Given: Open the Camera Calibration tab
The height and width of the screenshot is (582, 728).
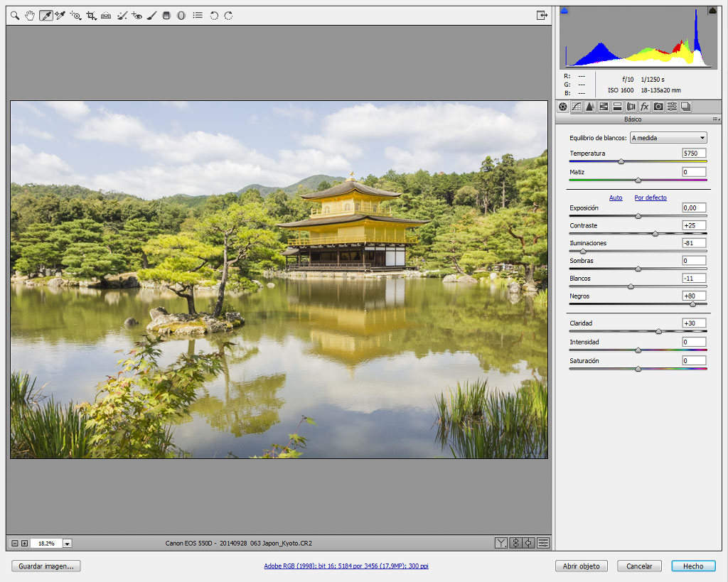Looking at the screenshot, I should click(x=658, y=107).
